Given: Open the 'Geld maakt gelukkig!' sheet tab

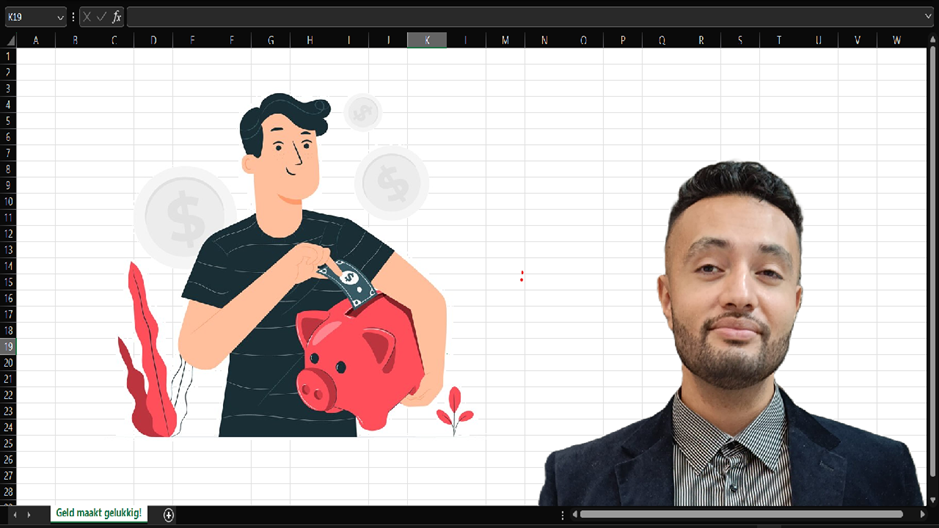Looking at the screenshot, I should [x=99, y=513].
